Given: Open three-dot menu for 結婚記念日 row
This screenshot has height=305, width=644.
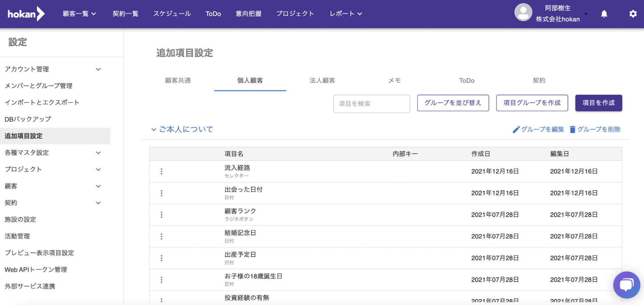Looking at the screenshot, I should click(161, 236).
